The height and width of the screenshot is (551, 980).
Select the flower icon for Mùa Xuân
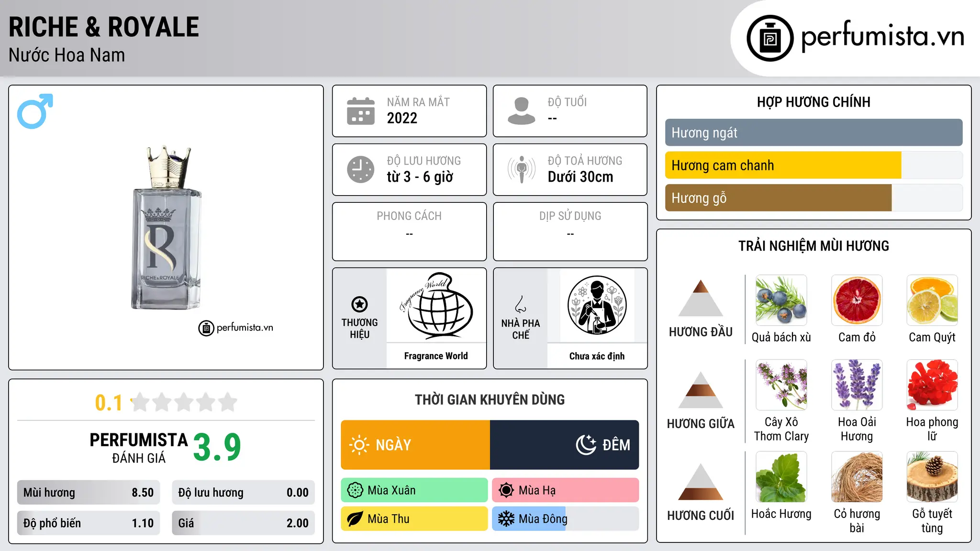click(355, 490)
